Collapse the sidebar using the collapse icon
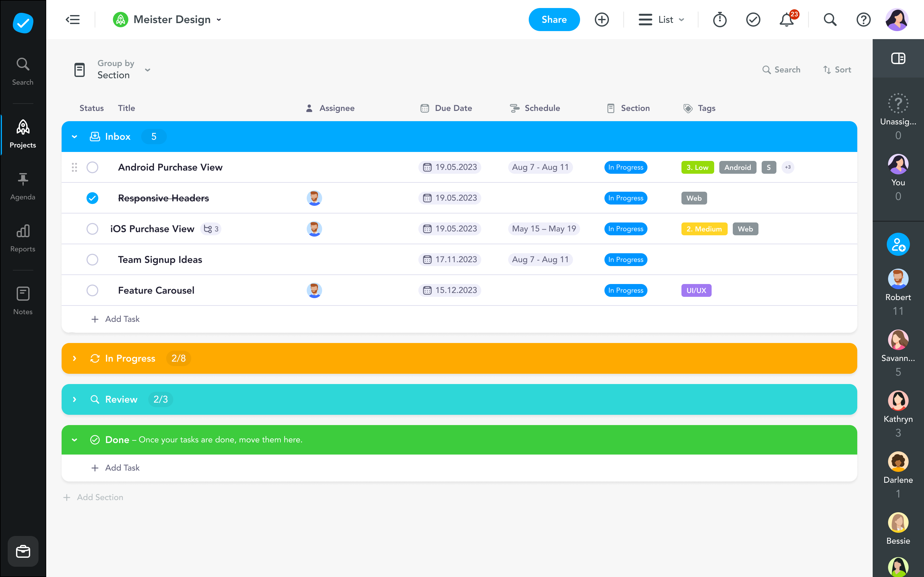924x577 pixels. click(73, 20)
